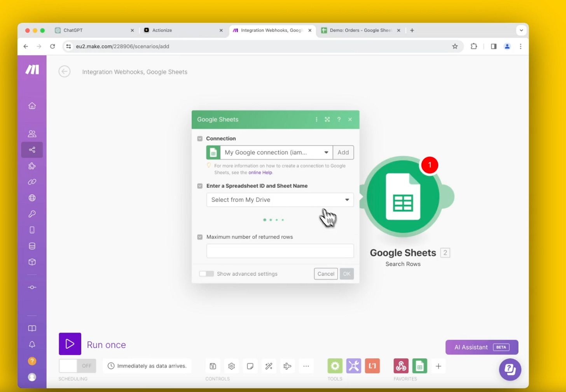Click the browser address bar URL

click(x=122, y=46)
